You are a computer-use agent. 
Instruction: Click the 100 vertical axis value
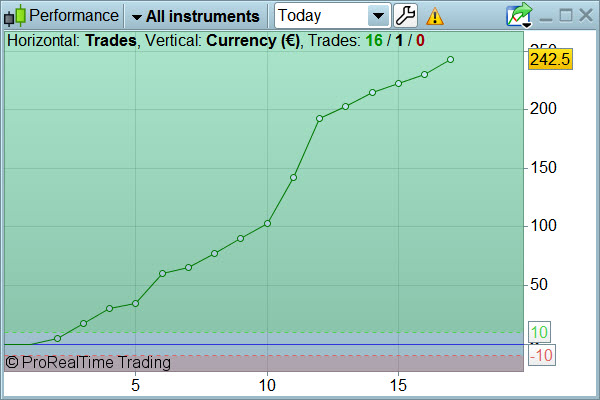click(x=543, y=226)
